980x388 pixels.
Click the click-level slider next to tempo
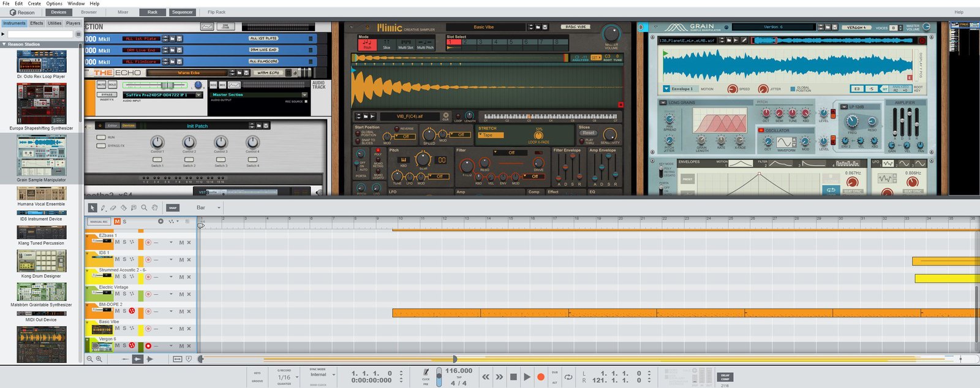tap(439, 376)
